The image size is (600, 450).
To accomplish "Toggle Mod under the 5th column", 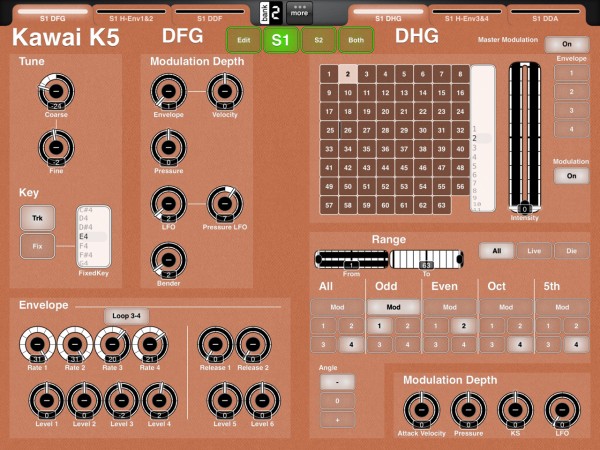I will [x=562, y=307].
